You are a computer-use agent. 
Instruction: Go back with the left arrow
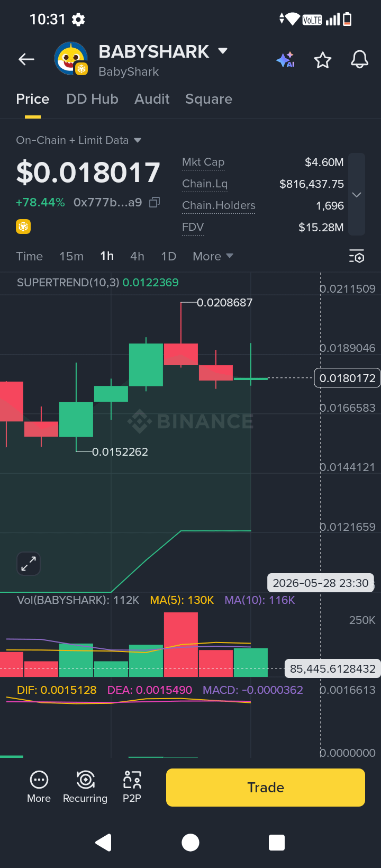26,60
